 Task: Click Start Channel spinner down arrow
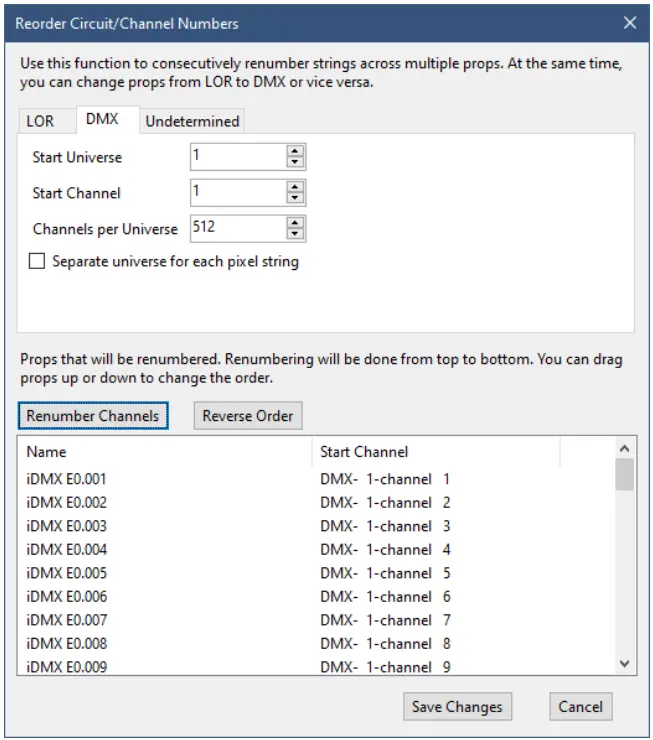[295, 199]
